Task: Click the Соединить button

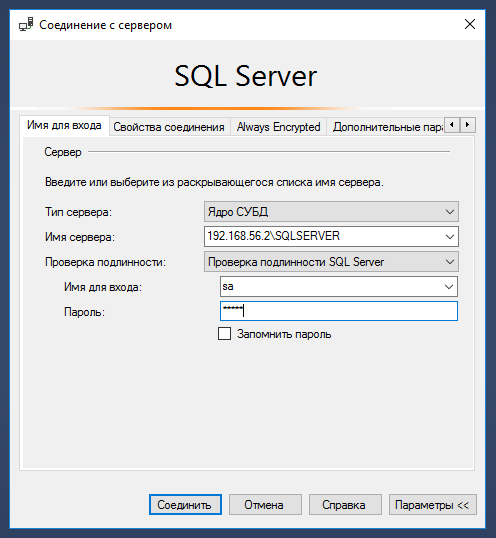Action: click(x=185, y=504)
